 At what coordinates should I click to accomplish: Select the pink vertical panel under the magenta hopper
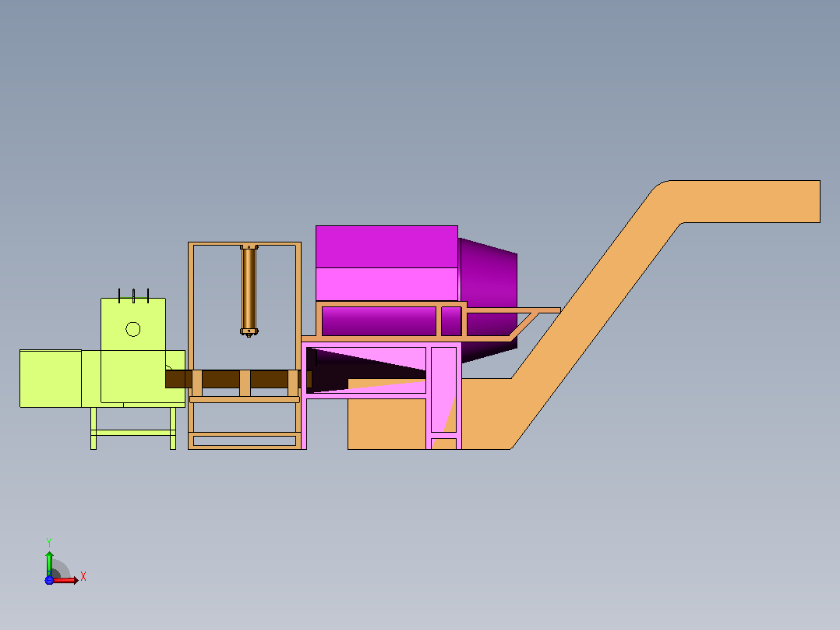pyautogui.click(x=443, y=389)
